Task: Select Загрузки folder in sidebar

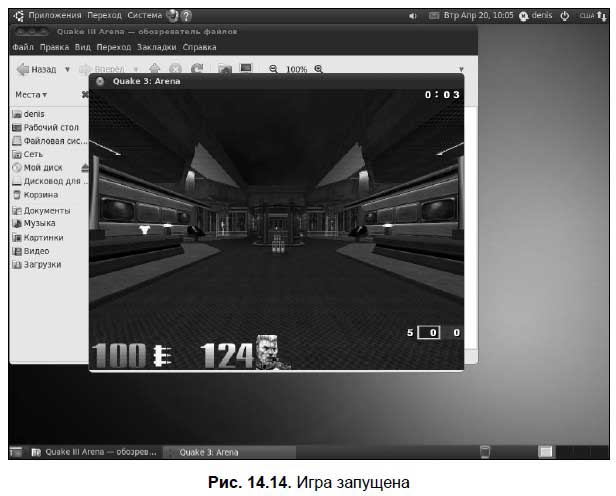Action: tap(42, 265)
